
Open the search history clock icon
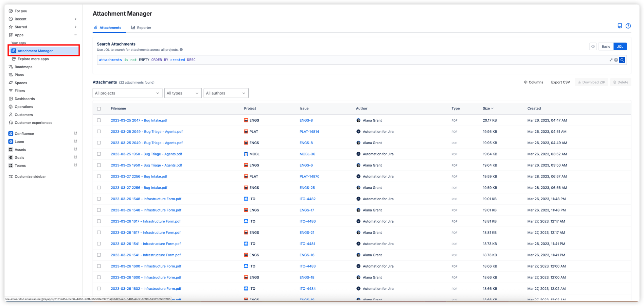pyautogui.click(x=593, y=47)
